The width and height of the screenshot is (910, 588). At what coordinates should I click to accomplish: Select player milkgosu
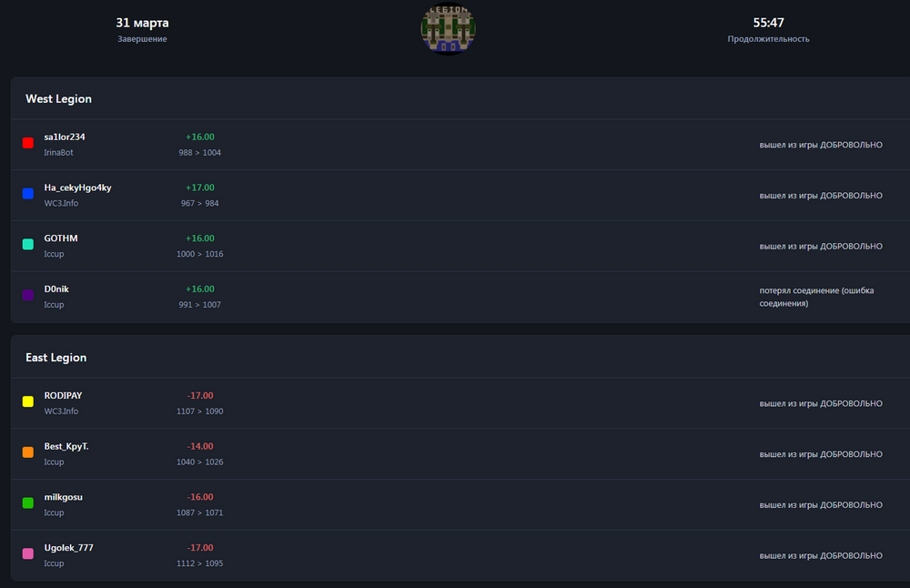coord(64,497)
